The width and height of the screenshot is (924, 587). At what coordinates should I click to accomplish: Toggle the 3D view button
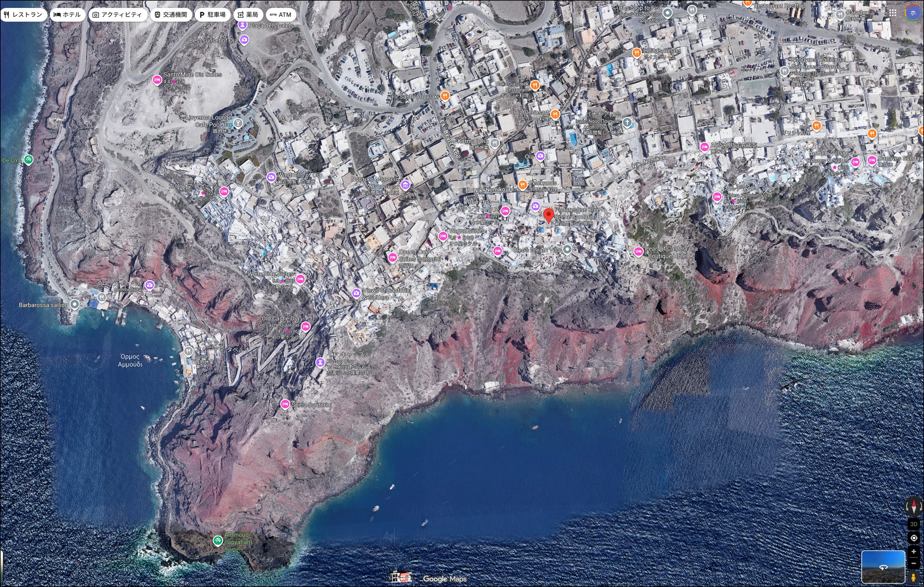coord(914,524)
